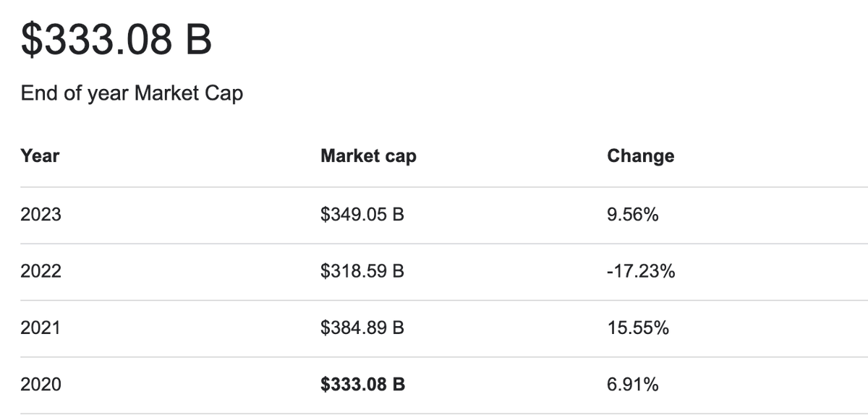868x415 pixels.
Task: Click the $349.05 B market cap value
Action: tap(362, 215)
